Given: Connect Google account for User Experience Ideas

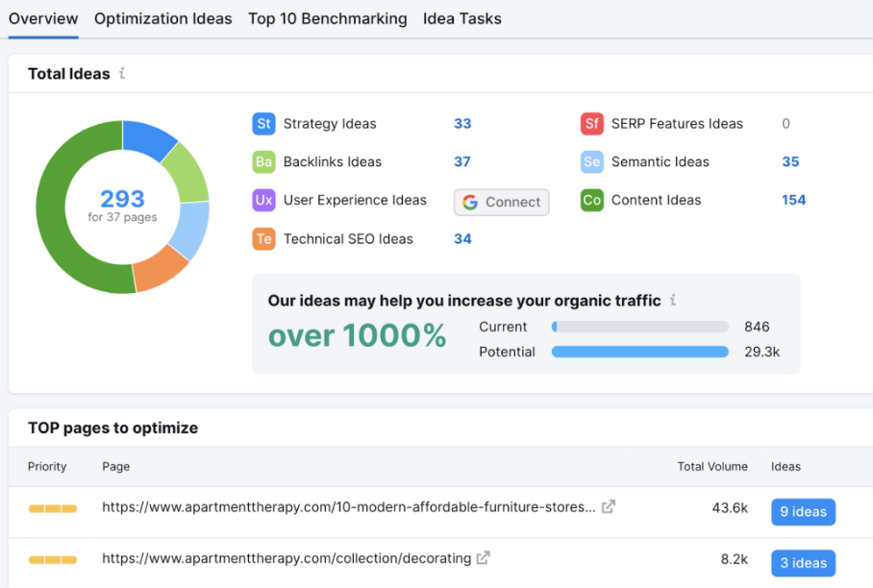Looking at the screenshot, I should [x=502, y=202].
